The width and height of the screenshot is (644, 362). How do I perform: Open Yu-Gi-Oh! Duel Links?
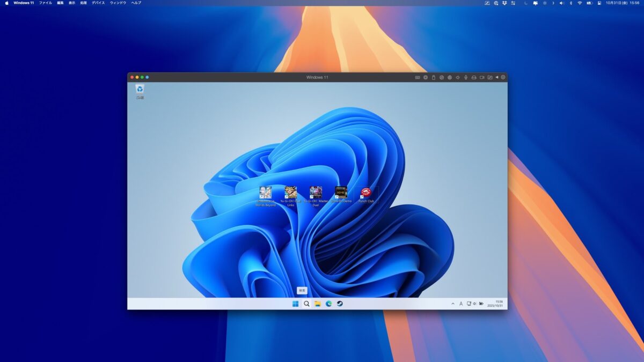(x=290, y=193)
